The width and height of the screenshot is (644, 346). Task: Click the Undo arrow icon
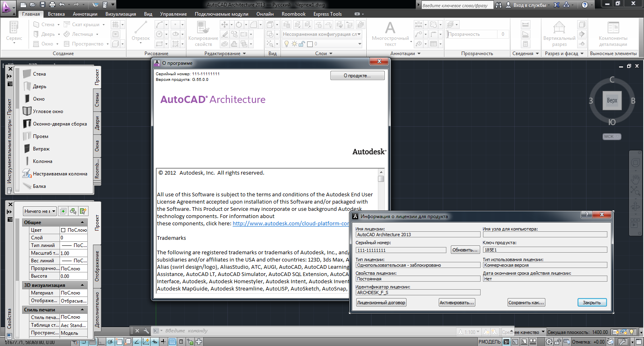[x=62, y=5]
